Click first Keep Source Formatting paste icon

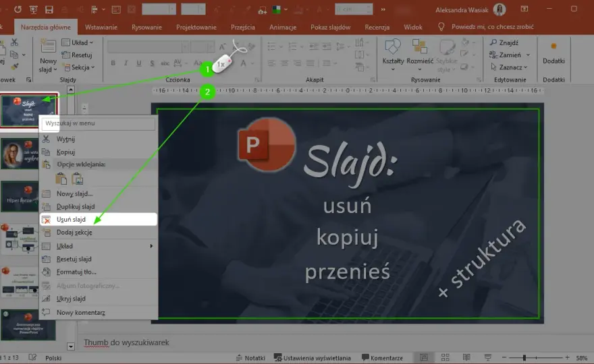[61, 179]
